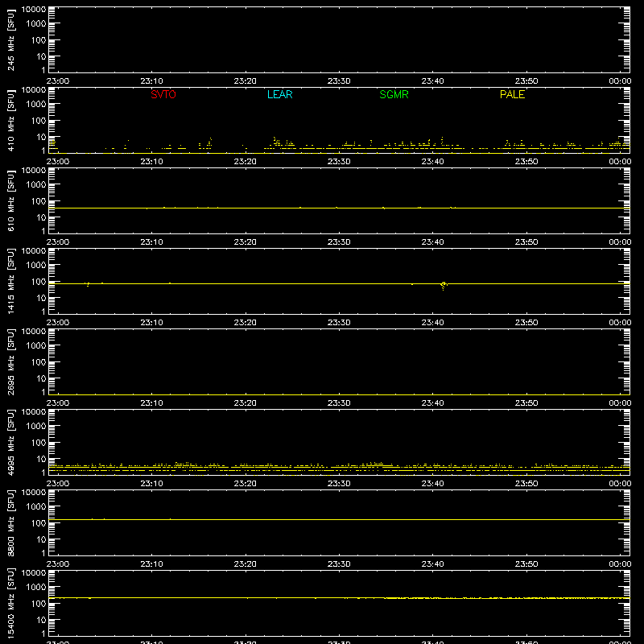Screen dimensions: 644x644
Task: Click 23:50 tick label under 245 MHz plot
Action: coord(526,81)
